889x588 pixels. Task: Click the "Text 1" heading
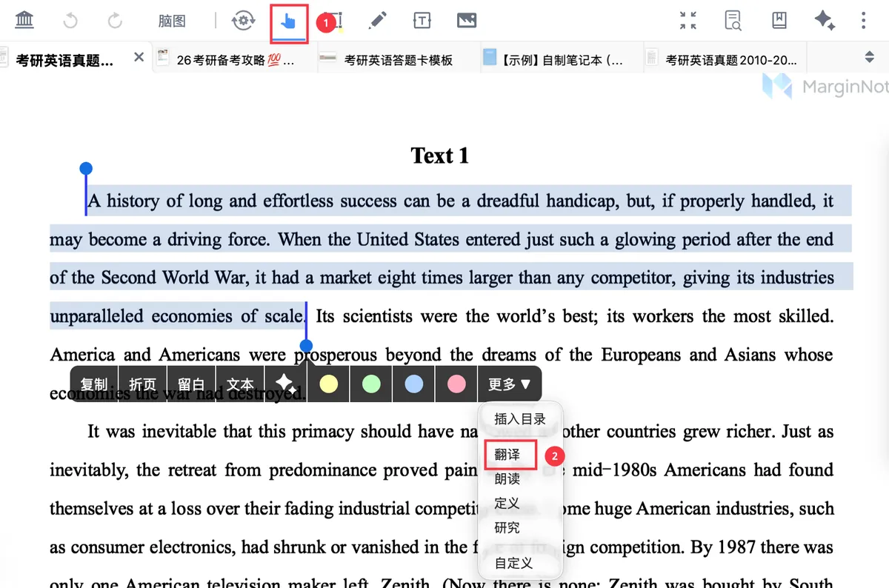tap(440, 156)
